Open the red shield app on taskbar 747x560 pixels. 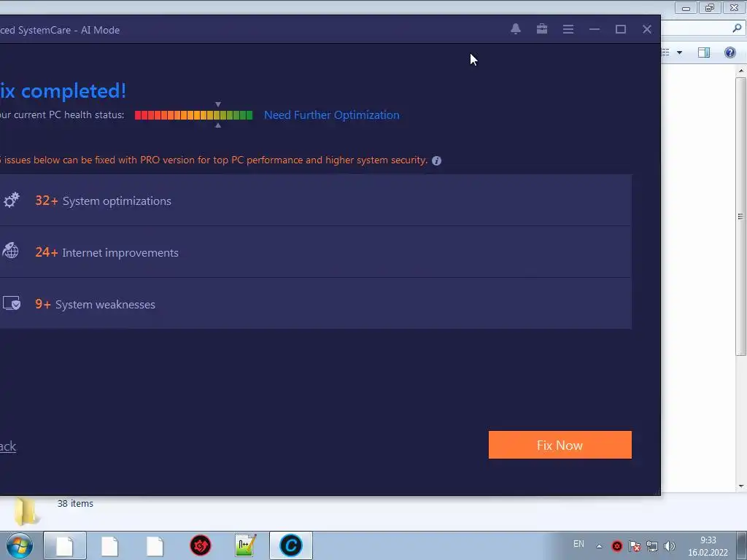pyautogui.click(x=201, y=545)
